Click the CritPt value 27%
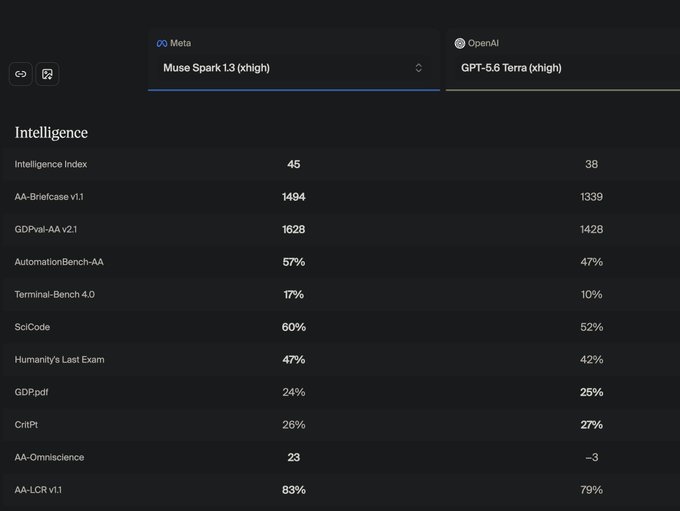The height and width of the screenshot is (511, 680). 592,425
